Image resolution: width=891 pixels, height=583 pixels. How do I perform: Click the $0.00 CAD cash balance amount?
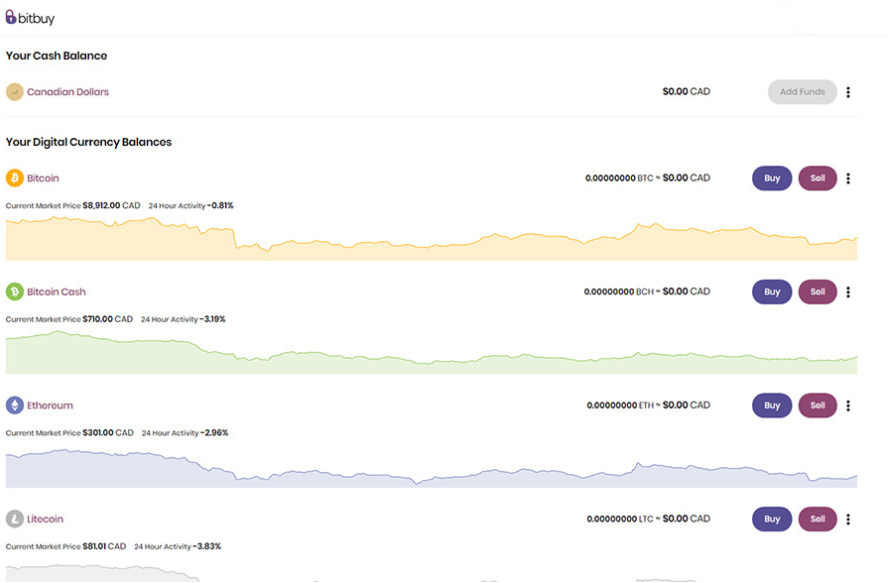click(x=686, y=91)
